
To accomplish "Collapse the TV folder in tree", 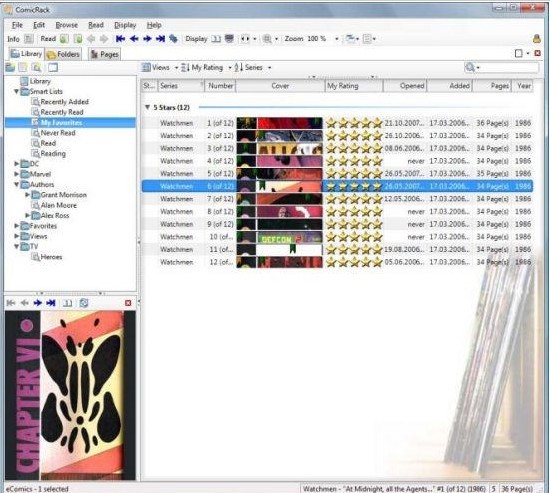I will (16, 246).
